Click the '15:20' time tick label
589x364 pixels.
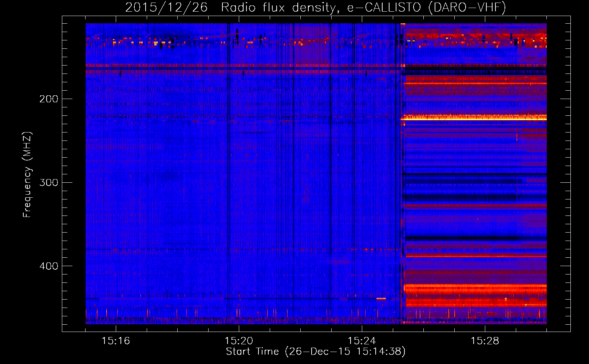pos(239,341)
